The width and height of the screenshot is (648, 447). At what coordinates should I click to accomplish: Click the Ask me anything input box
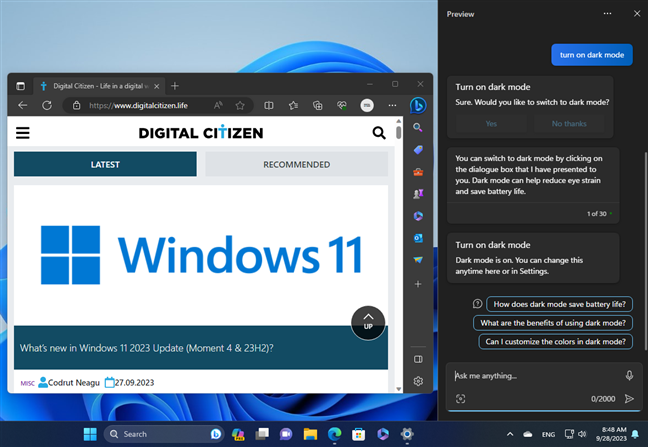pyautogui.click(x=537, y=376)
